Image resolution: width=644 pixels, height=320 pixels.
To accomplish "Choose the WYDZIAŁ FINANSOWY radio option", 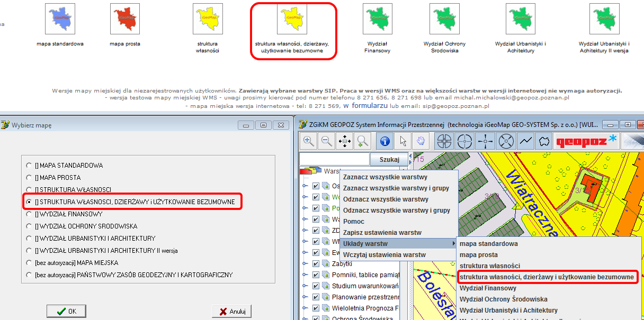I will (x=29, y=214).
